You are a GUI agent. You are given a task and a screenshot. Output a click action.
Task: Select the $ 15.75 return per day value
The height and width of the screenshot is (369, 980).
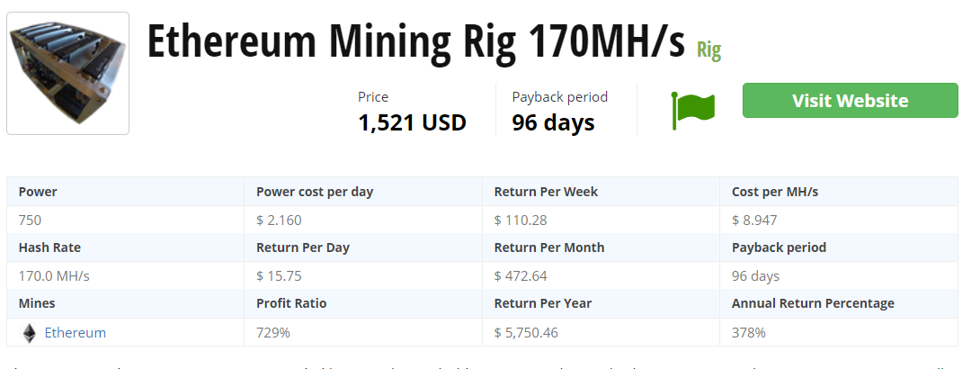click(363, 275)
